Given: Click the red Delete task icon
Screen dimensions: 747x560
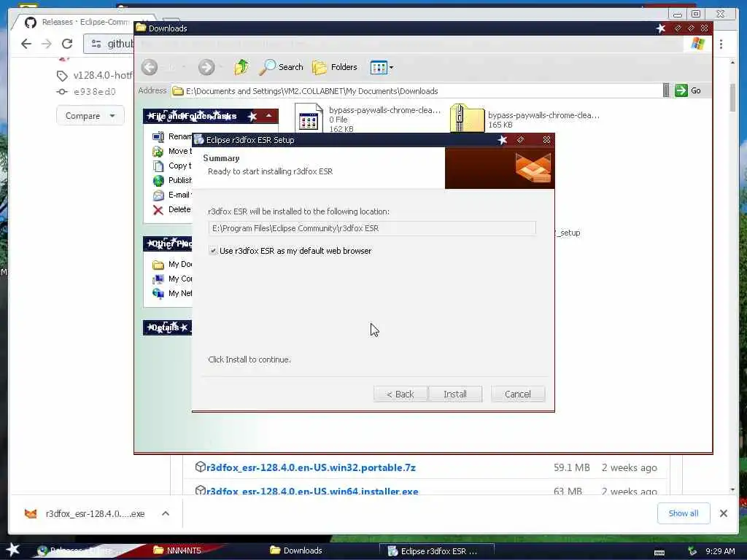Looking at the screenshot, I should pyautogui.click(x=158, y=210).
